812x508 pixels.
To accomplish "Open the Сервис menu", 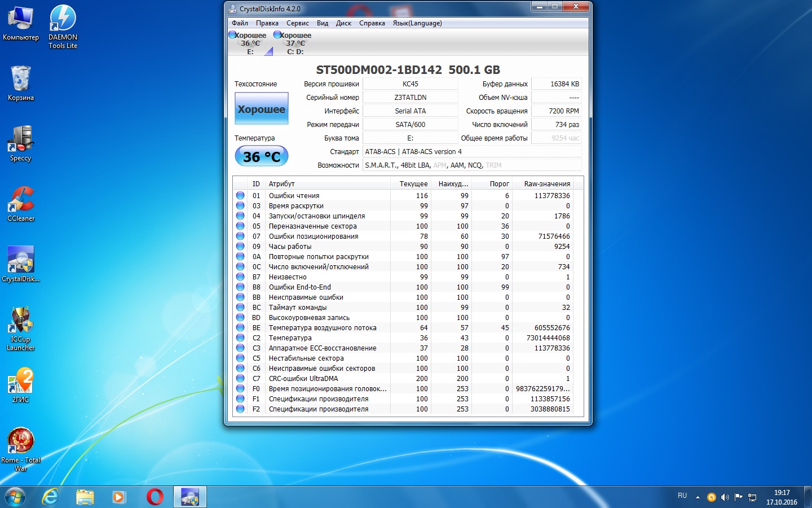I will coord(297,23).
